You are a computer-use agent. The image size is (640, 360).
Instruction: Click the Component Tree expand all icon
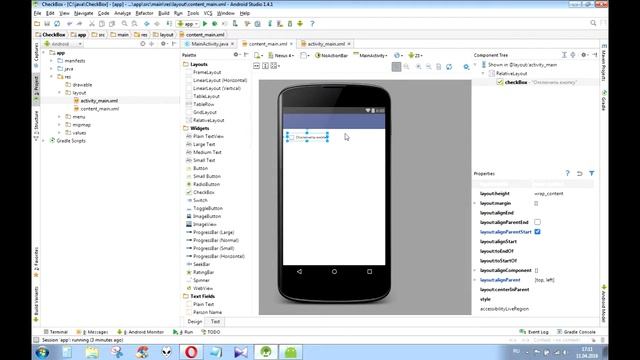[x=564, y=55]
